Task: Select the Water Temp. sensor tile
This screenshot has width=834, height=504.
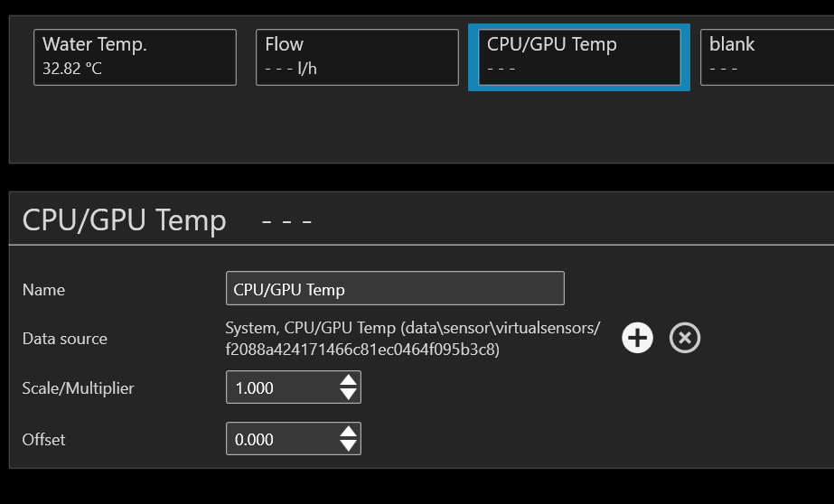Action: point(135,57)
